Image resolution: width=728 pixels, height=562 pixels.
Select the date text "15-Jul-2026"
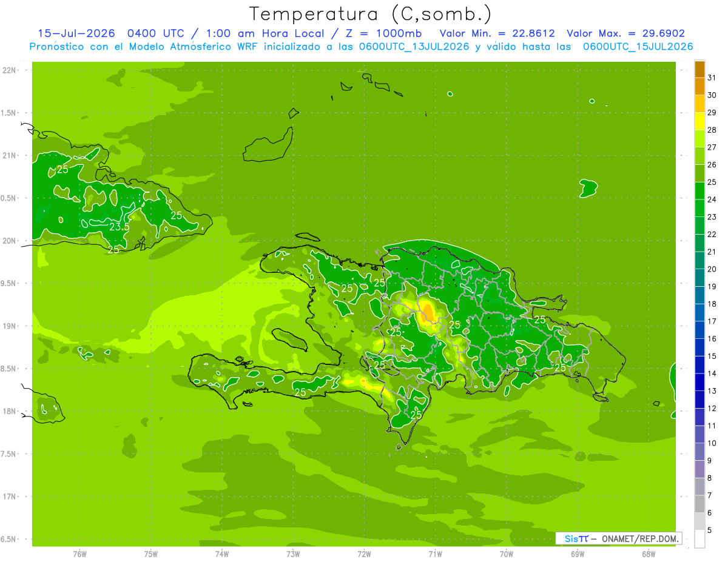coord(76,33)
